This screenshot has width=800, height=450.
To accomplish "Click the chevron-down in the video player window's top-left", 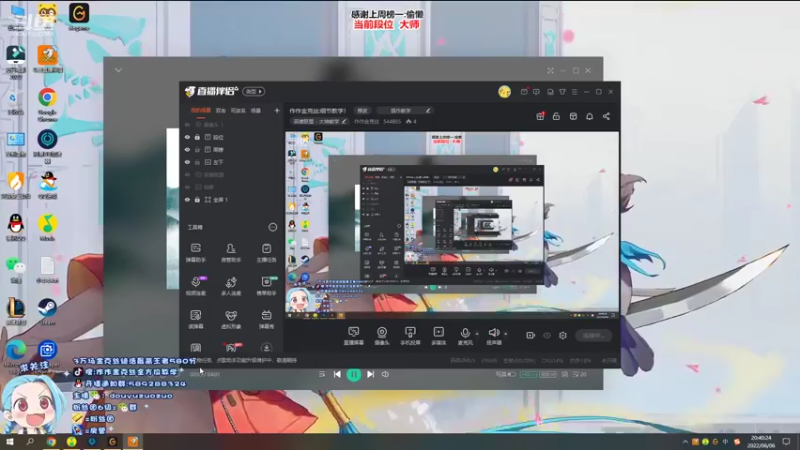I will [118, 70].
